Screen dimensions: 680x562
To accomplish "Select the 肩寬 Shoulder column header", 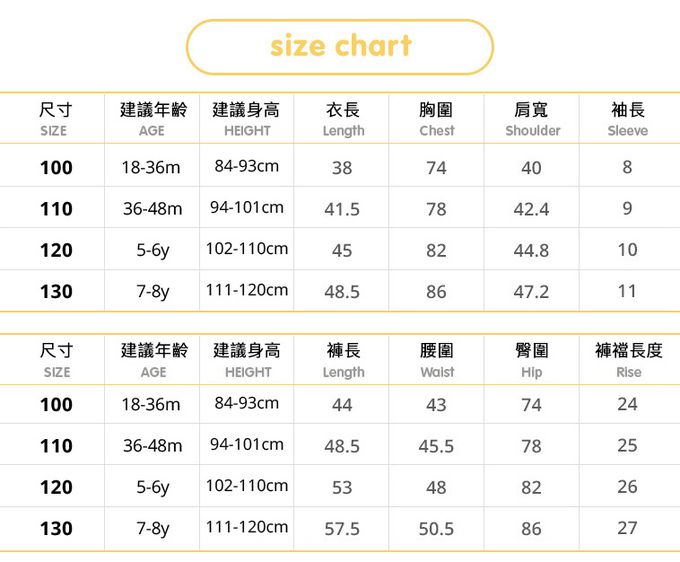I will (532, 118).
